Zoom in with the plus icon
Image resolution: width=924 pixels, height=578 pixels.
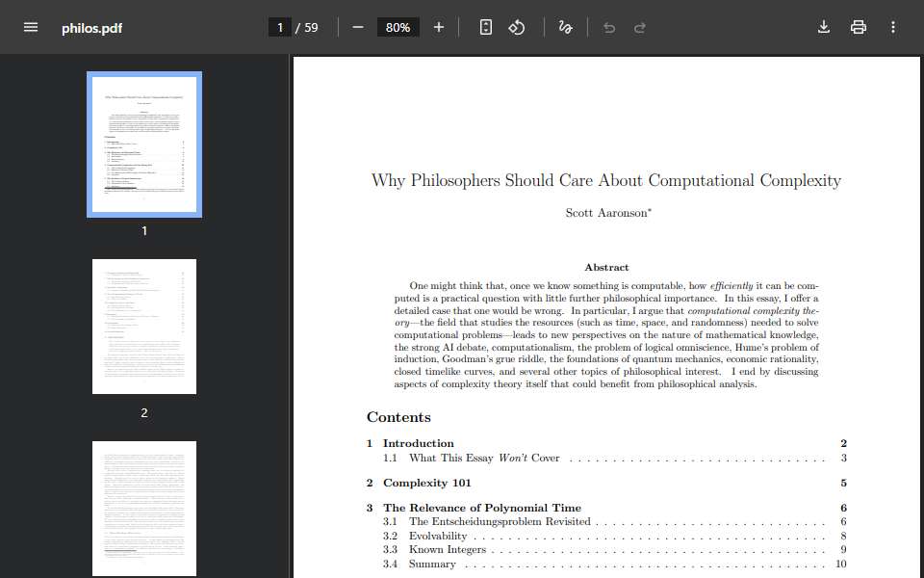(x=439, y=27)
